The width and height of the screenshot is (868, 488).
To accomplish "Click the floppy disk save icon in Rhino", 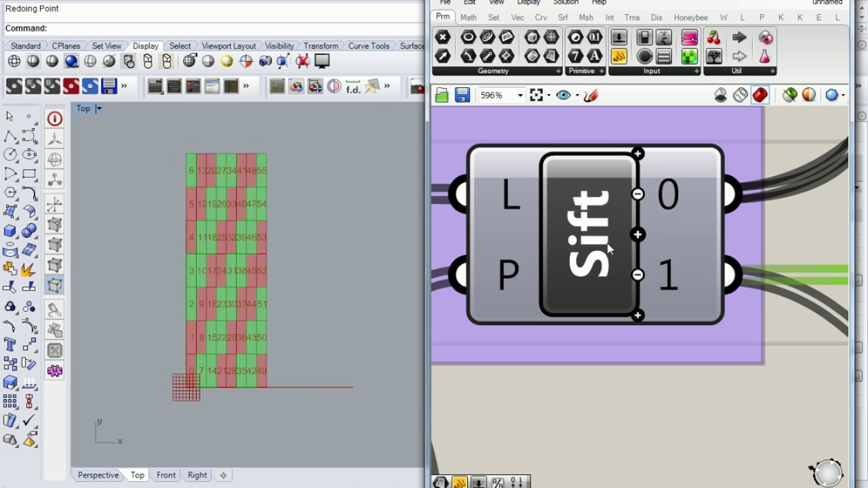I will click(x=109, y=87).
